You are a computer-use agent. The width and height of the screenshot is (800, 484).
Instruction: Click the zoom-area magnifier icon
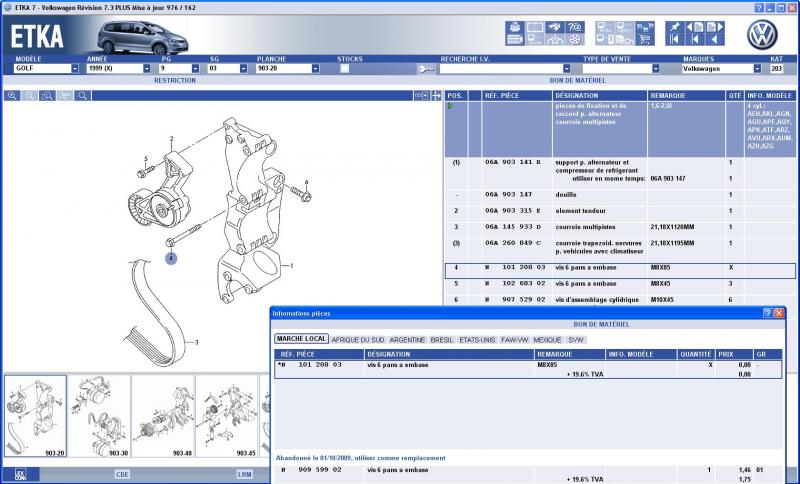pyautogui.click(x=47, y=95)
